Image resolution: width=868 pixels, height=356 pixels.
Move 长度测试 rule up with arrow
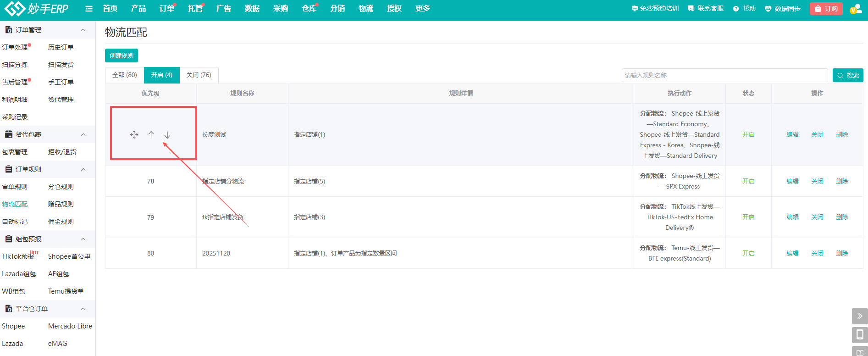tap(151, 134)
